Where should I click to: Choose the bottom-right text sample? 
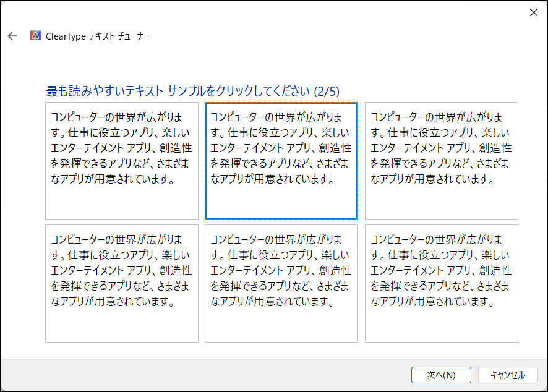pyautogui.click(x=441, y=283)
